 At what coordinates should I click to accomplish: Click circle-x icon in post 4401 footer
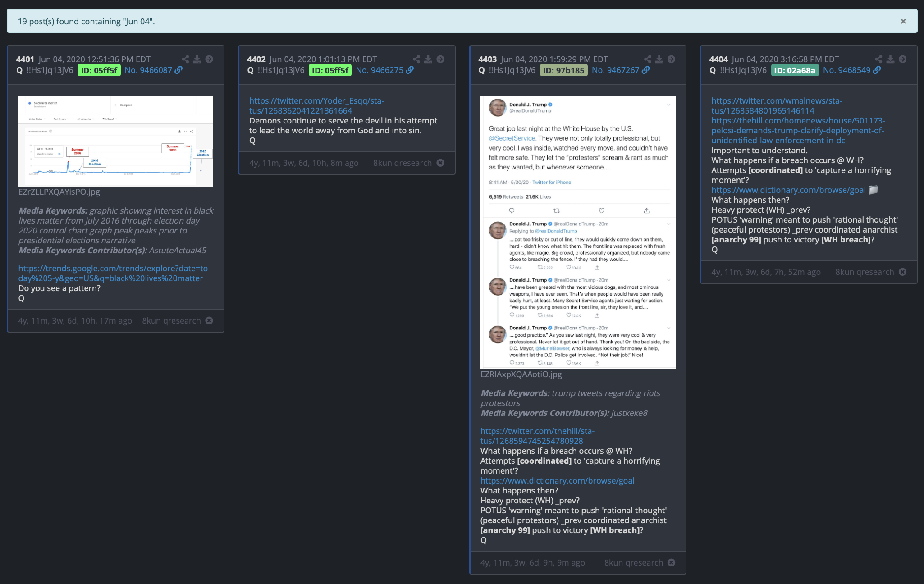pyautogui.click(x=209, y=320)
